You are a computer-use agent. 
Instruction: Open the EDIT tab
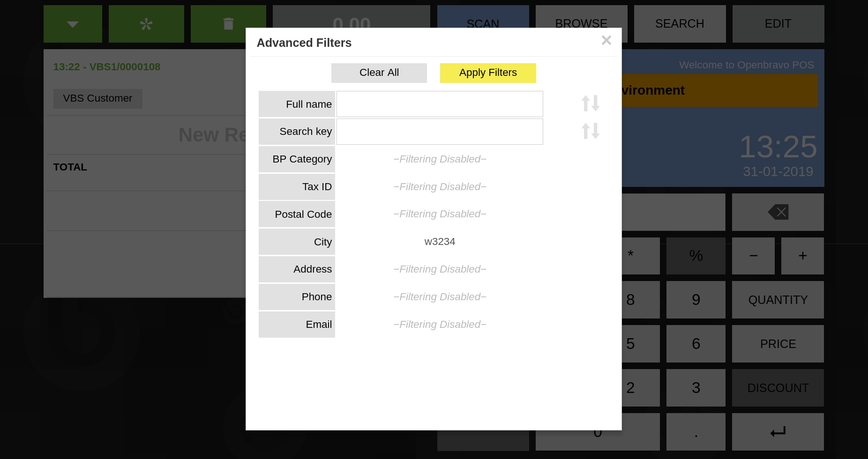pos(778,24)
